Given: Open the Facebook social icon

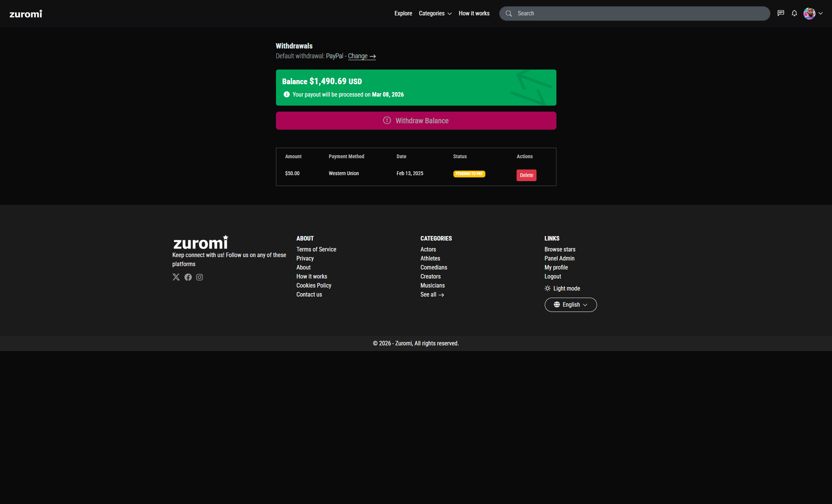Looking at the screenshot, I should pyautogui.click(x=188, y=277).
